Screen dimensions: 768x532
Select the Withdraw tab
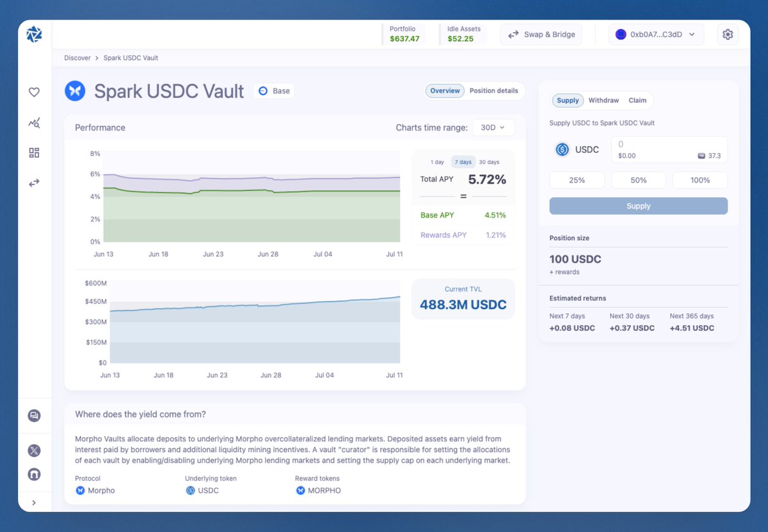click(604, 101)
